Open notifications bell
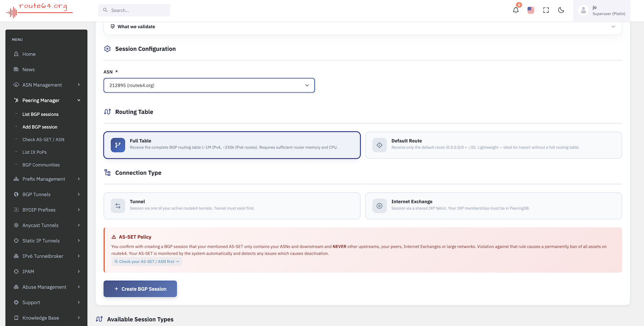 tap(516, 10)
